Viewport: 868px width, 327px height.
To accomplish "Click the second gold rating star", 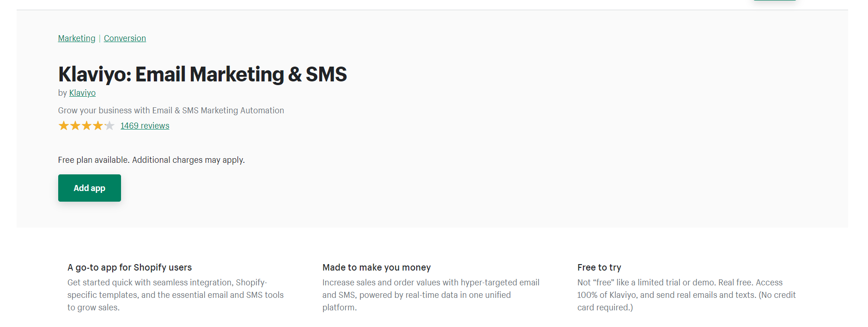I will [x=75, y=126].
